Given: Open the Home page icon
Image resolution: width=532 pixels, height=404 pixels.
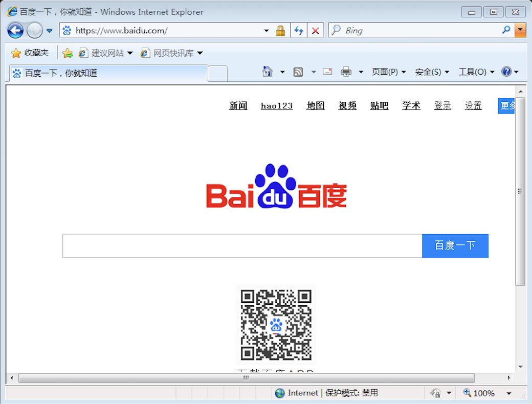Looking at the screenshot, I should [268, 72].
